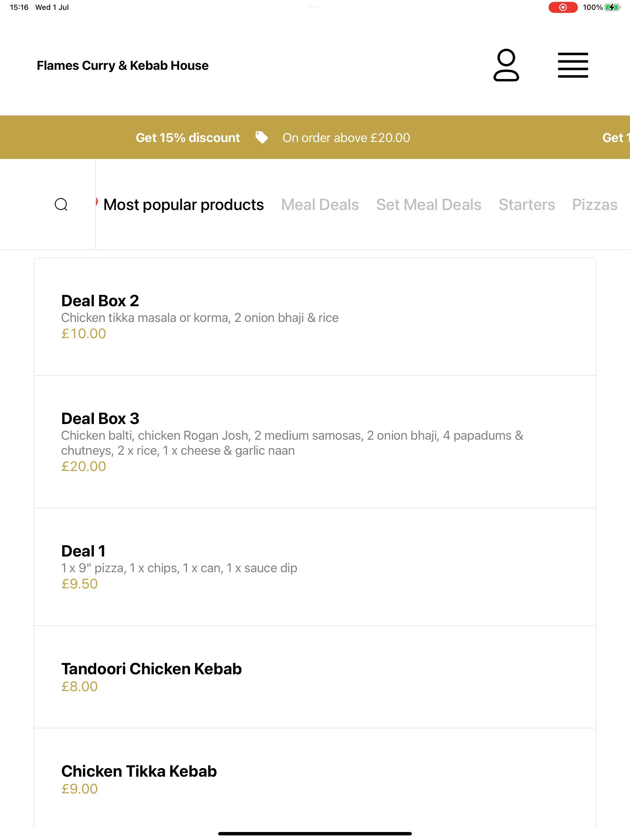Tap 'On order above £20.00' text
Image resolution: width=630 pixels, height=840 pixels.
[346, 137]
